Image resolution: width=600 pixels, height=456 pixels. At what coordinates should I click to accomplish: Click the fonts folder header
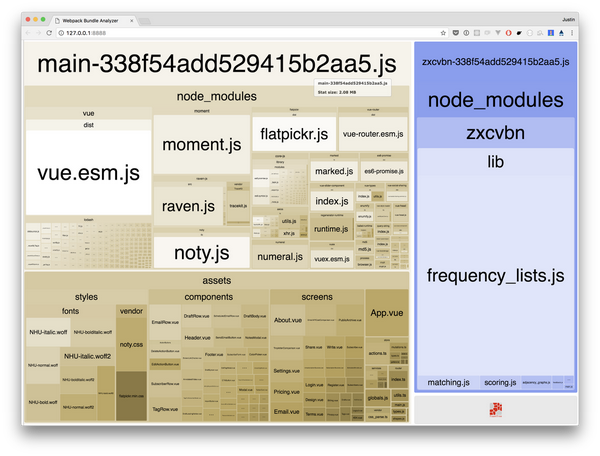[70, 311]
